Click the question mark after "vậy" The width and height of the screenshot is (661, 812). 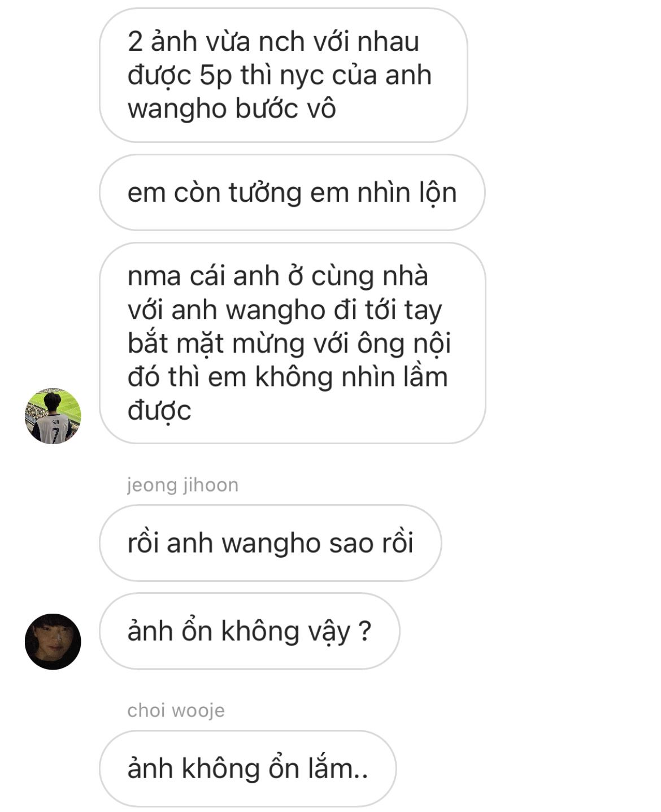(365, 631)
